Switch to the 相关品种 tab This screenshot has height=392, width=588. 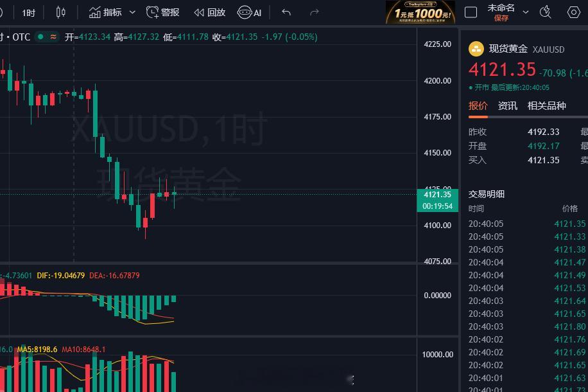547,106
